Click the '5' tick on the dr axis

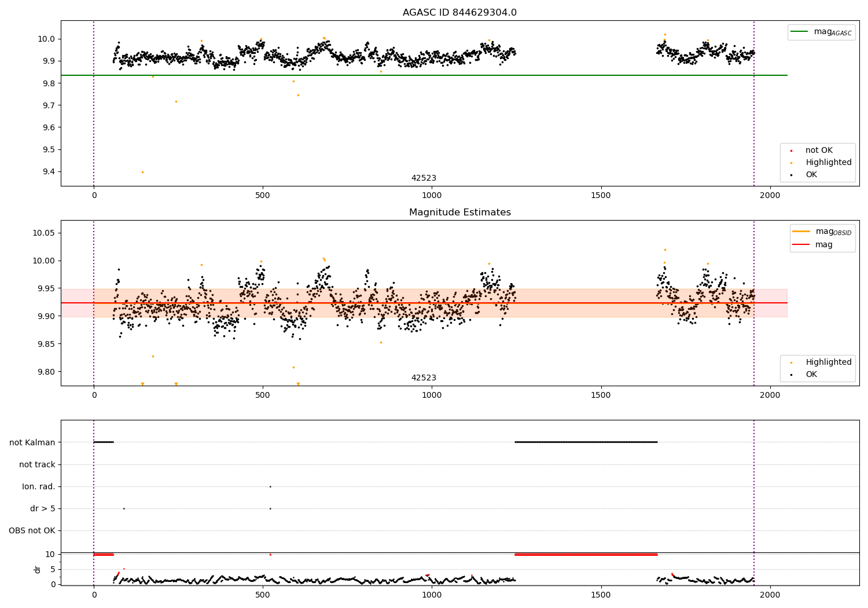(x=53, y=569)
